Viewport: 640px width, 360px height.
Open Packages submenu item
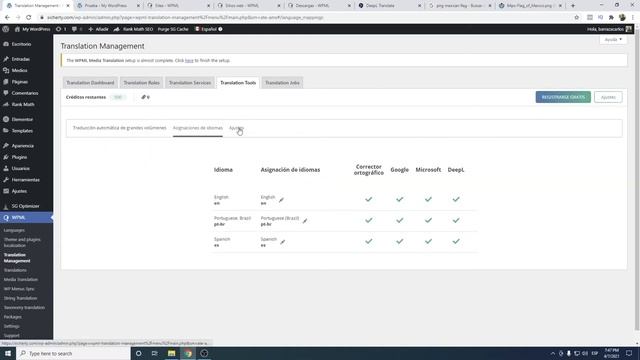coord(13,317)
